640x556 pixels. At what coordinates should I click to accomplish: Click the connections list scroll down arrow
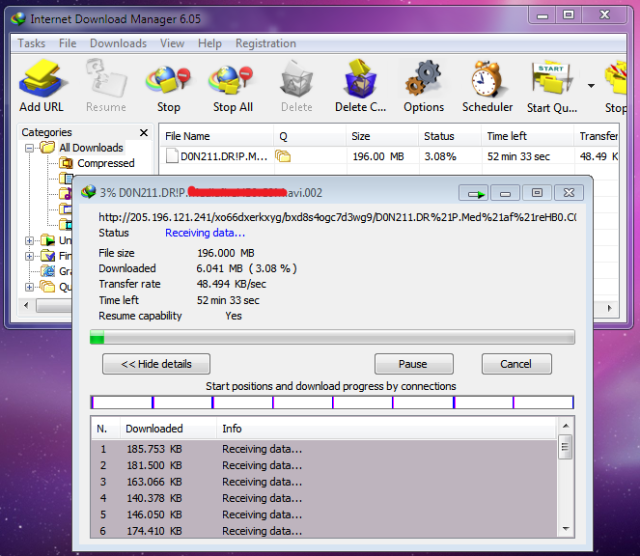565,529
